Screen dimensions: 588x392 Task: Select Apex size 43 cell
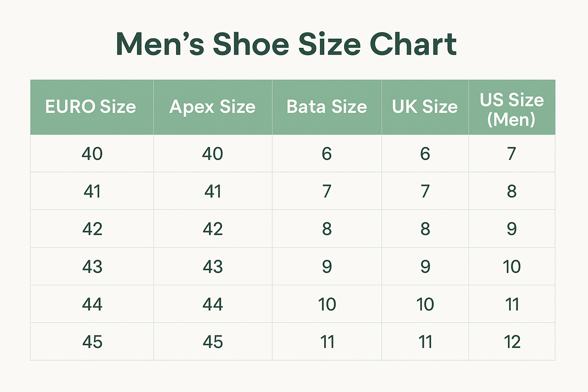pyautogui.click(x=213, y=266)
